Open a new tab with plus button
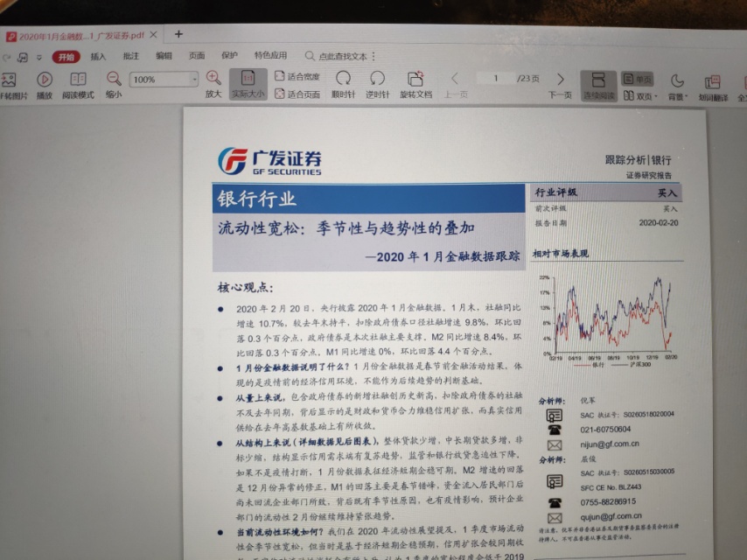The width and height of the screenshot is (747, 560). [x=178, y=34]
